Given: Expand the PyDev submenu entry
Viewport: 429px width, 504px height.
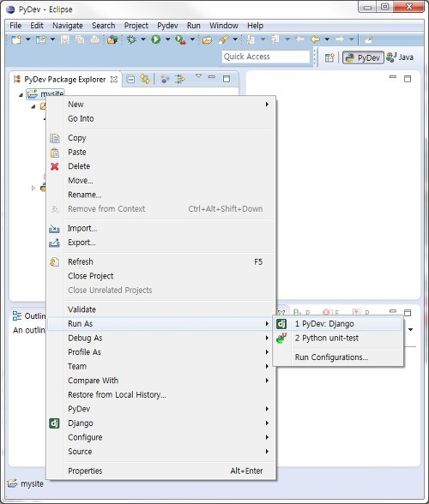Looking at the screenshot, I should click(161, 409).
